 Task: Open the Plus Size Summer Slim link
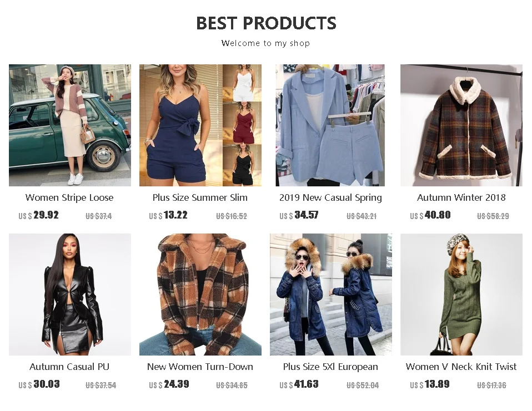(200, 197)
